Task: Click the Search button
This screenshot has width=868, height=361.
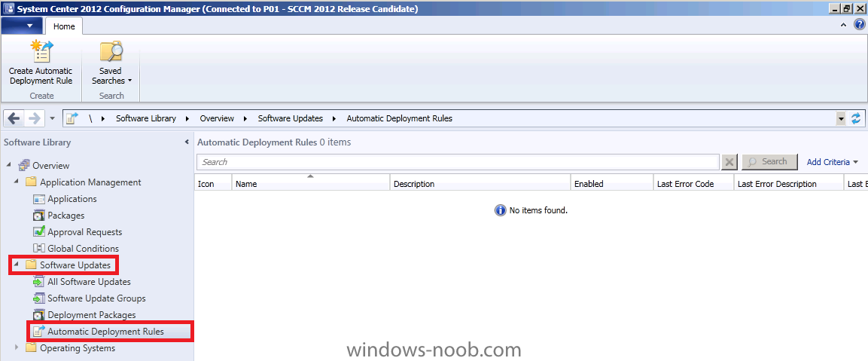Action: 769,162
